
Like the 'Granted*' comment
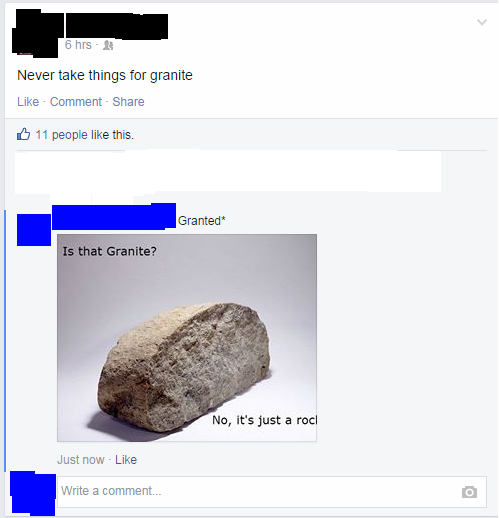[126, 460]
